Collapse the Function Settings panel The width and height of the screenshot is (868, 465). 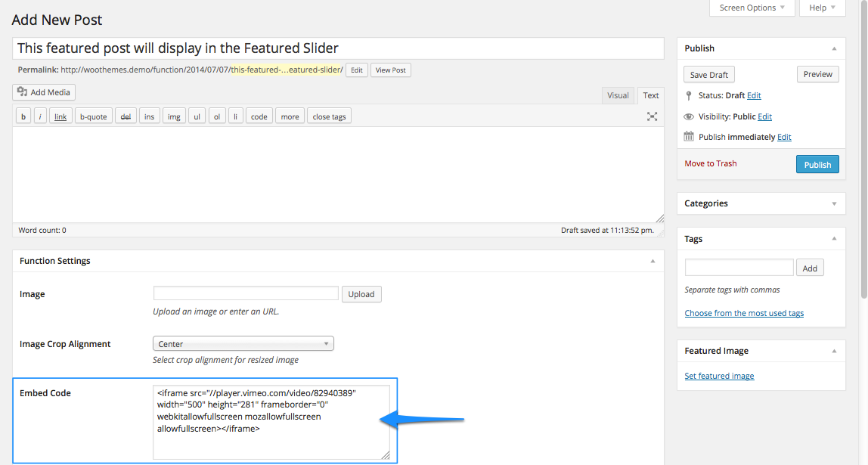point(653,261)
